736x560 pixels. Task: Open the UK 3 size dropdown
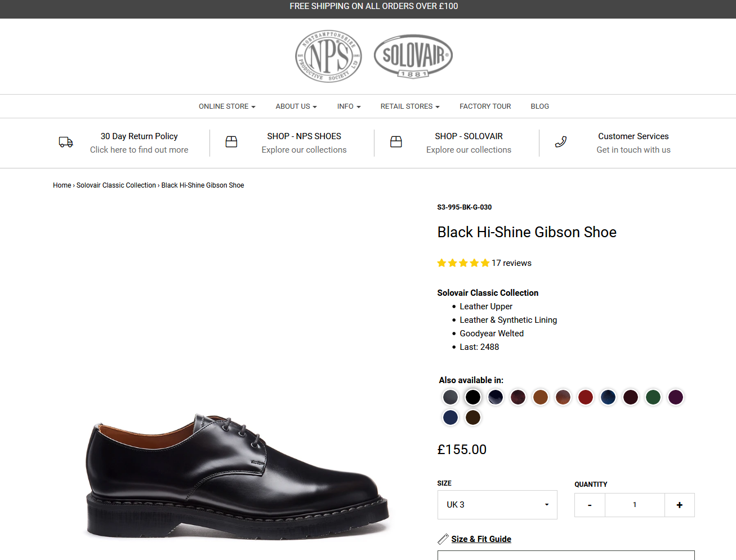coord(497,505)
